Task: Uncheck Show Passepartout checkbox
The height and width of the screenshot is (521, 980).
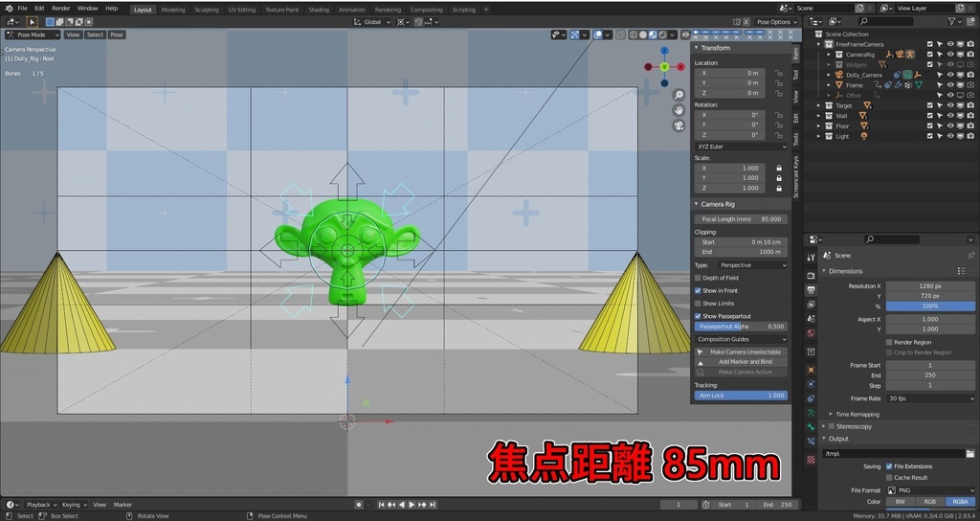Action: [698, 316]
